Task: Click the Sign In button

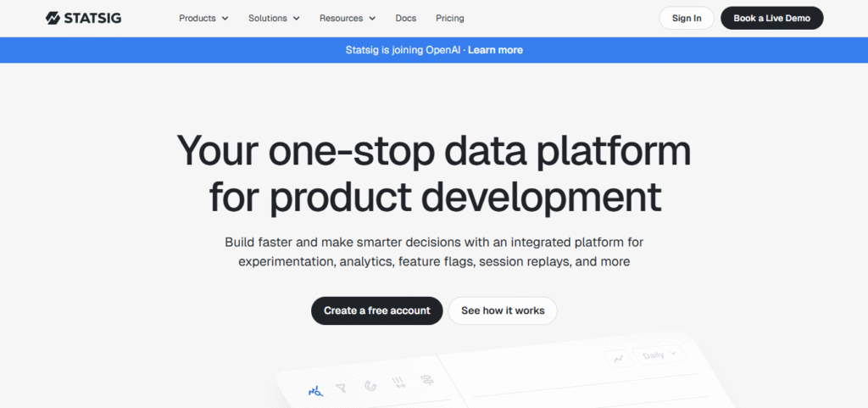Action: coord(687,19)
